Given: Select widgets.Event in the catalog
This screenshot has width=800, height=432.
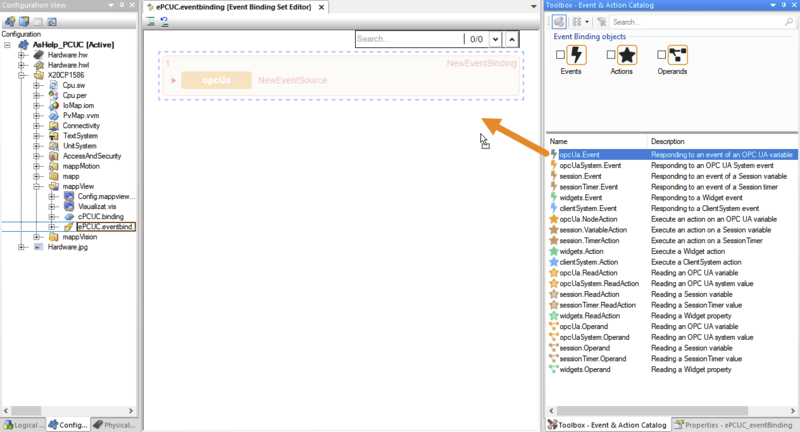Looking at the screenshot, I should (581, 197).
